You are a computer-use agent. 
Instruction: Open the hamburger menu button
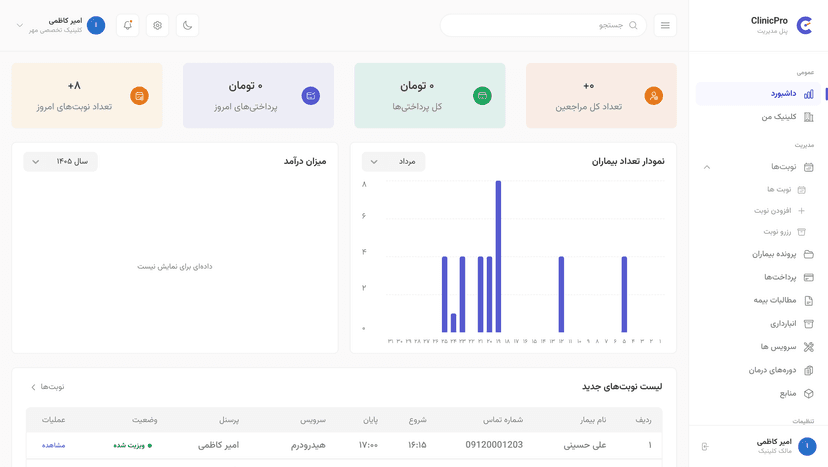click(665, 25)
